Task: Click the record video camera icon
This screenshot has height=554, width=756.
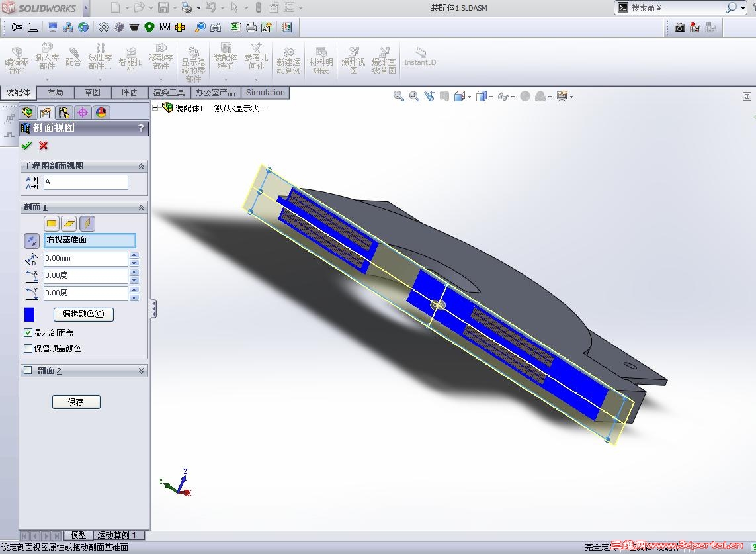Action: [694, 28]
